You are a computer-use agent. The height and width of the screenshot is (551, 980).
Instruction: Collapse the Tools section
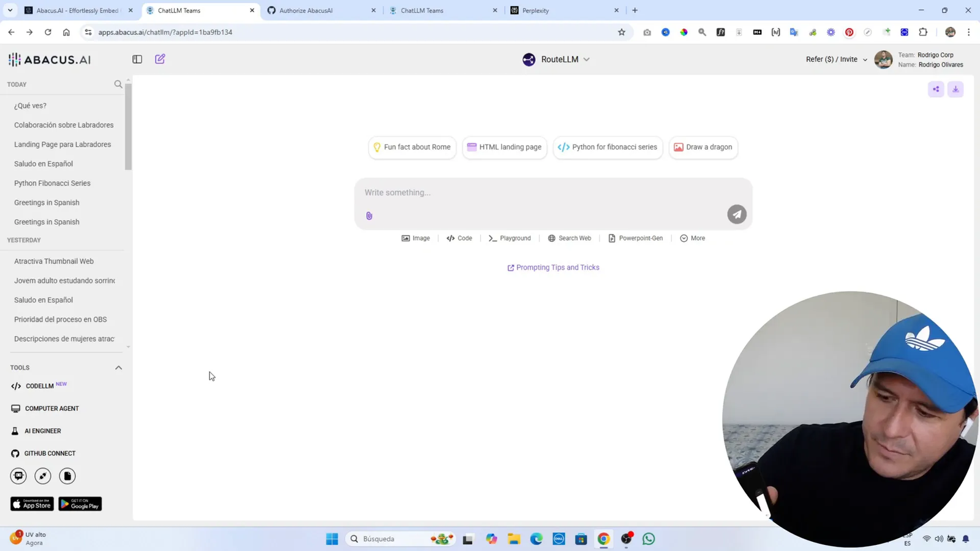tap(118, 367)
